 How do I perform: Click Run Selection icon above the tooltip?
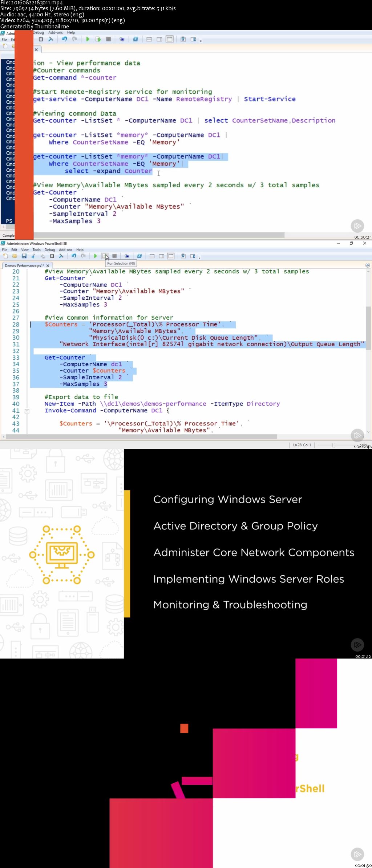[105, 256]
